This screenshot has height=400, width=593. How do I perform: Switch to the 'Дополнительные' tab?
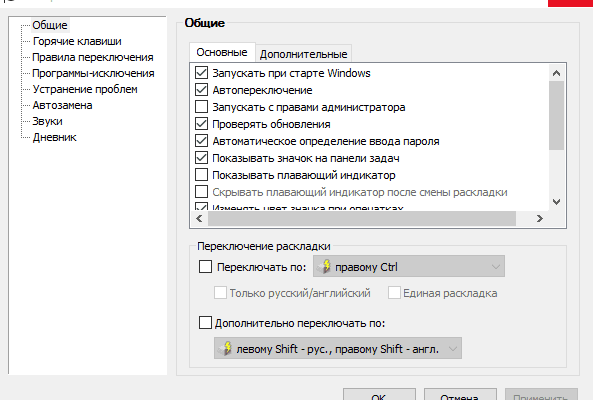[x=303, y=54]
